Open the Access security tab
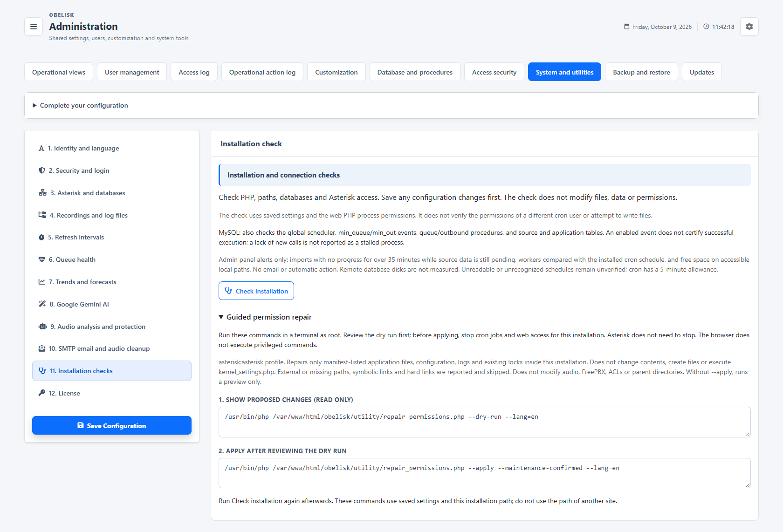 point(494,72)
